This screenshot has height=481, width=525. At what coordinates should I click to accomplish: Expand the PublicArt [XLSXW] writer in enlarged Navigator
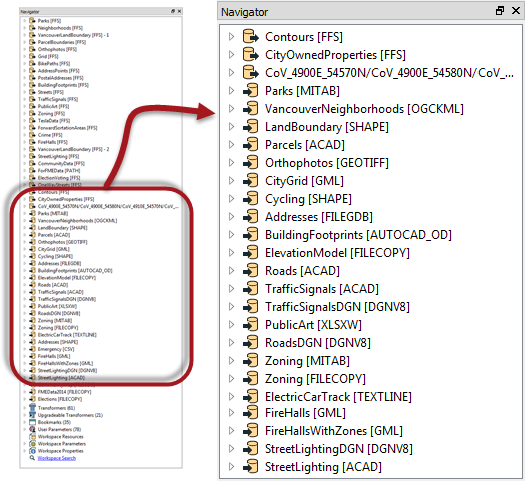click(x=231, y=325)
